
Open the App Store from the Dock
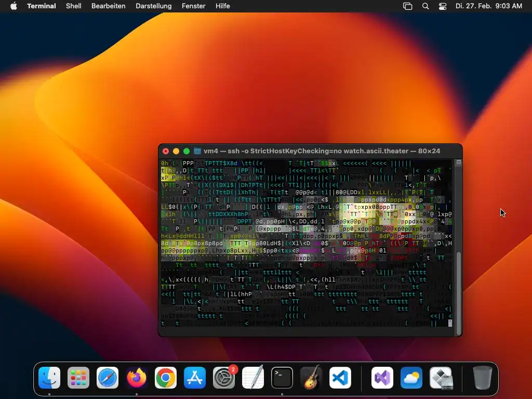[x=195, y=378]
